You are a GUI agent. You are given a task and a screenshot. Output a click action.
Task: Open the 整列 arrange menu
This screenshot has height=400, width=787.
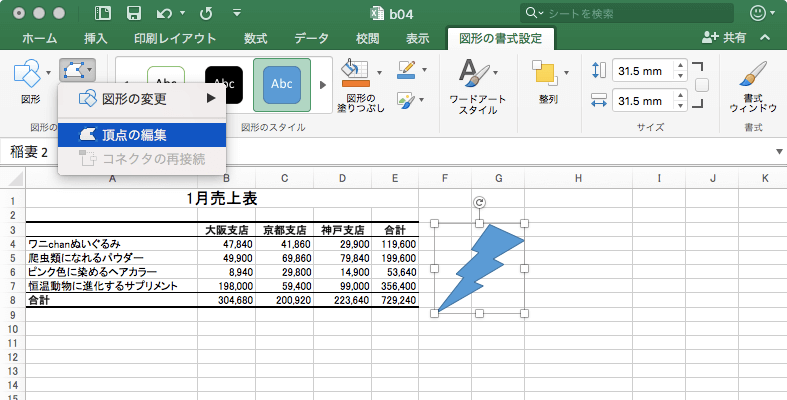coord(549,82)
